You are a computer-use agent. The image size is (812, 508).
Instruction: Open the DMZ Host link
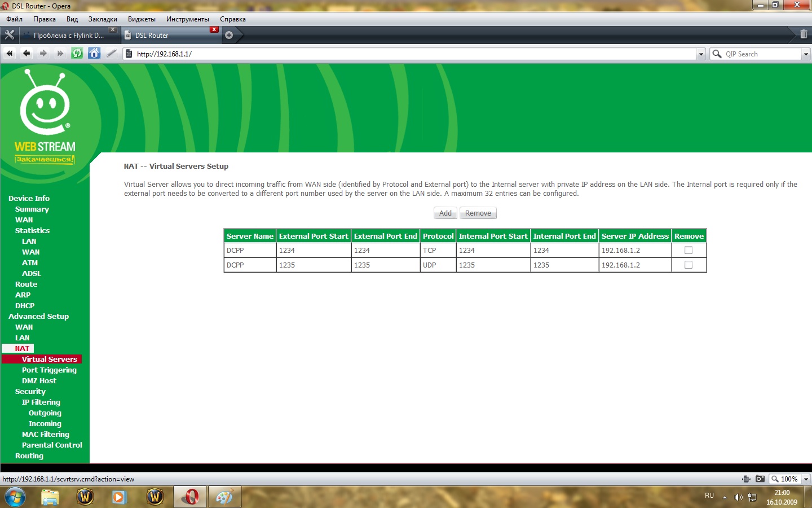[x=39, y=381]
